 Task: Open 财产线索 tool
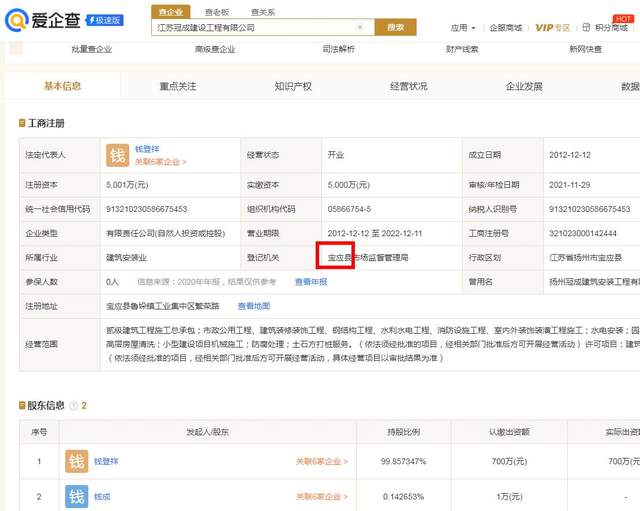tap(462, 49)
